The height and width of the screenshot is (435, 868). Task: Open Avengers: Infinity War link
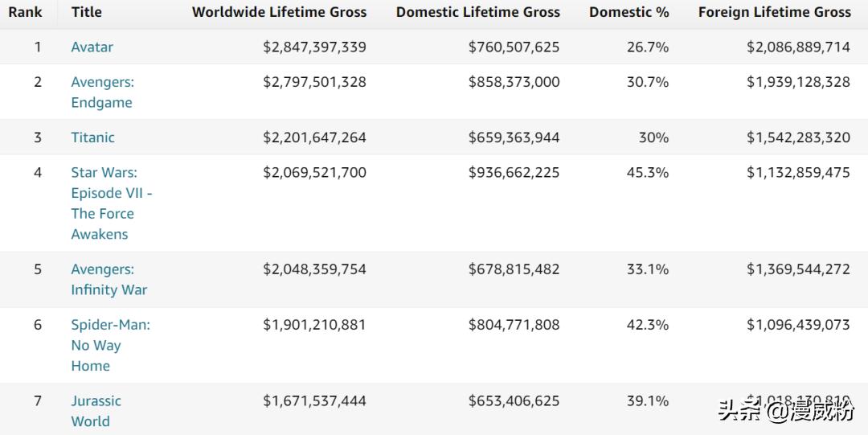pos(108,279)
